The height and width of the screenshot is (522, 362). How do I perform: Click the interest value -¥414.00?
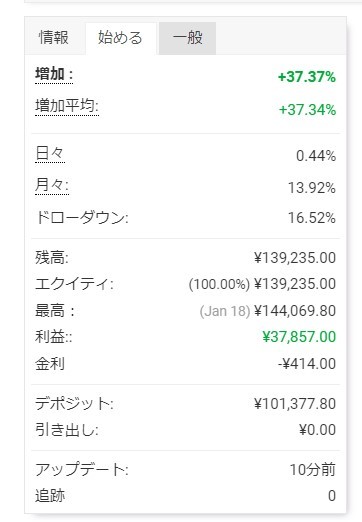(x=307, y=364)
